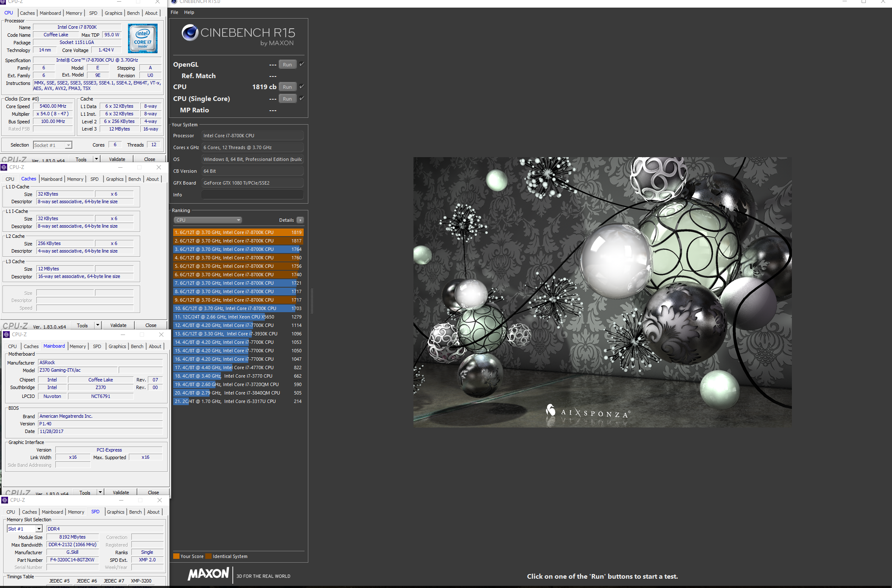Click the BIOS date 11/28/2017 field
The image size is (892, 588).
(101, 431)
